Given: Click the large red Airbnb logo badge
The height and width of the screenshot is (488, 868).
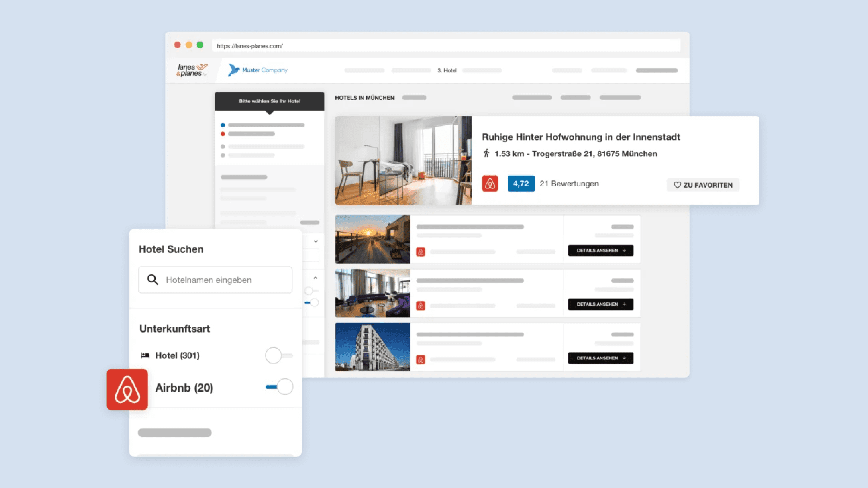Looking at the screenshot, I should (127, 389).
